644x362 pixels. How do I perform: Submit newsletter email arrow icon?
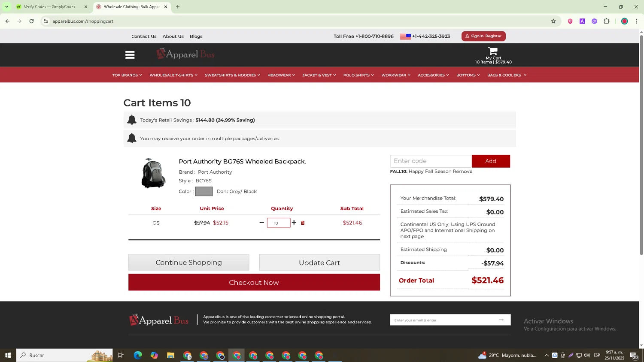click(501, 320)
